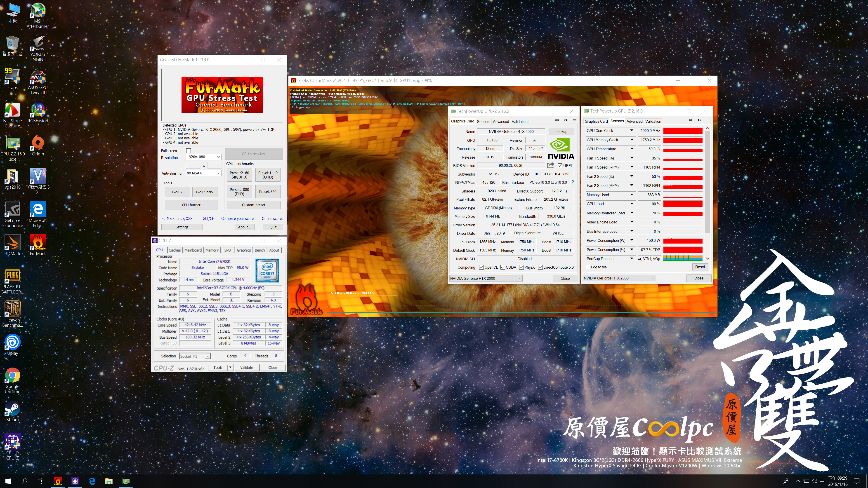Click FurMark icon in taskbar
Viewport: 868px width, 488px height.
(x=58, y=481)
